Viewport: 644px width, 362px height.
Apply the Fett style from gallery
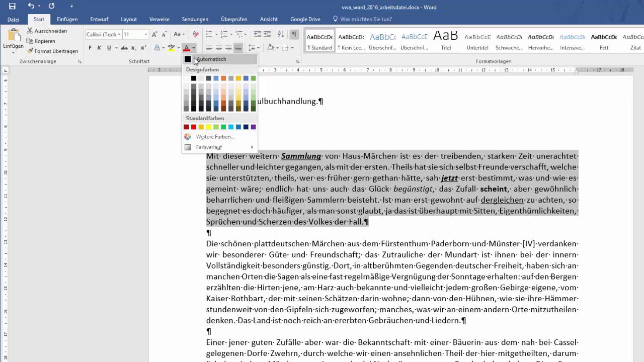[x=604, y=41]
